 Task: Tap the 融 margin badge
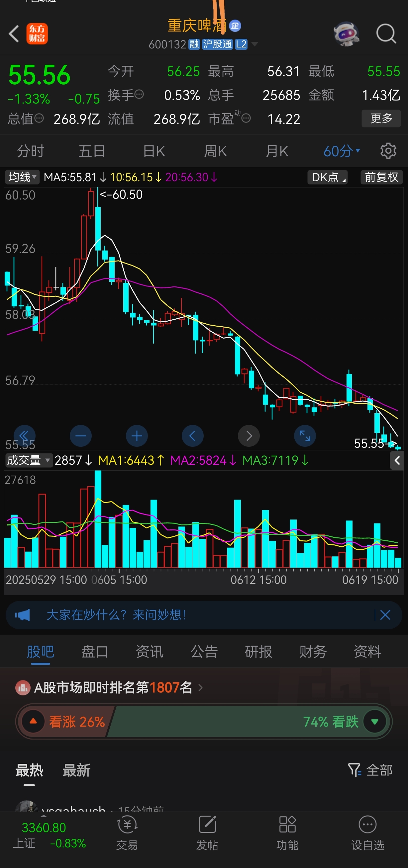194,44
